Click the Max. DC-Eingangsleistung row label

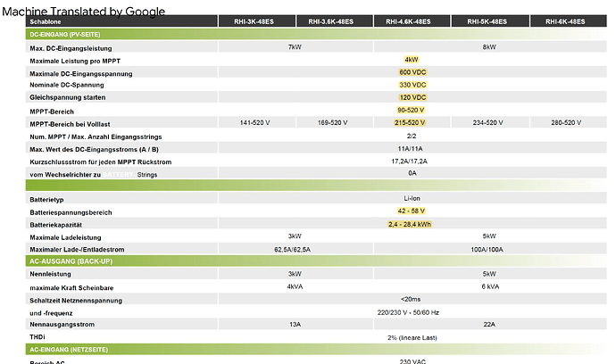click(x=71, y=48)
